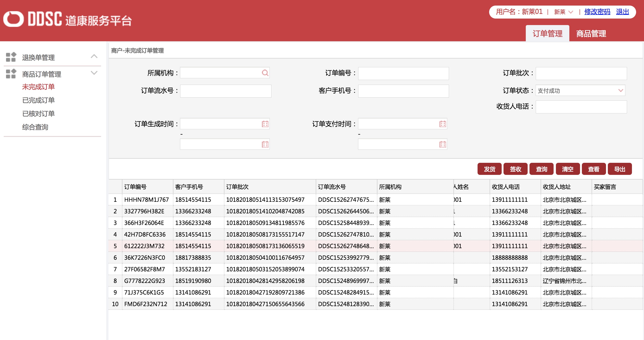Select order row HHHN78M1J767
The image size is (644, 340).
click(x=376, y=200)
